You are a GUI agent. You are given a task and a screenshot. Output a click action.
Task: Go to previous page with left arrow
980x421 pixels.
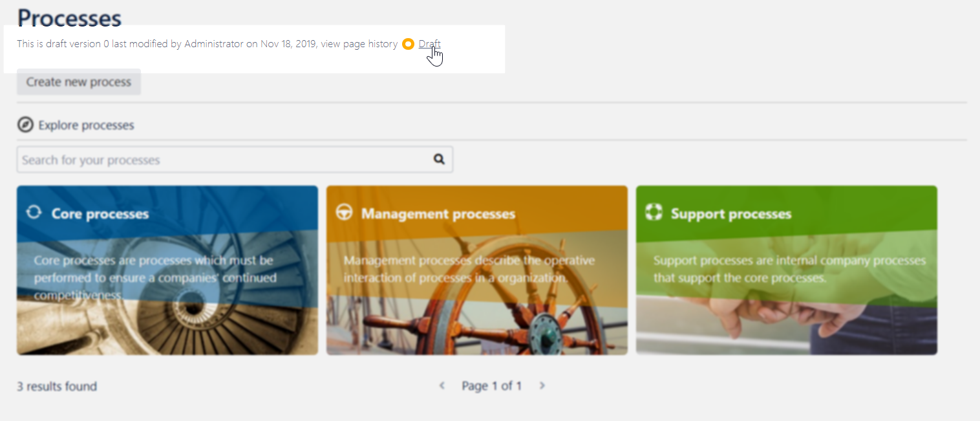[x=442, y=385]
